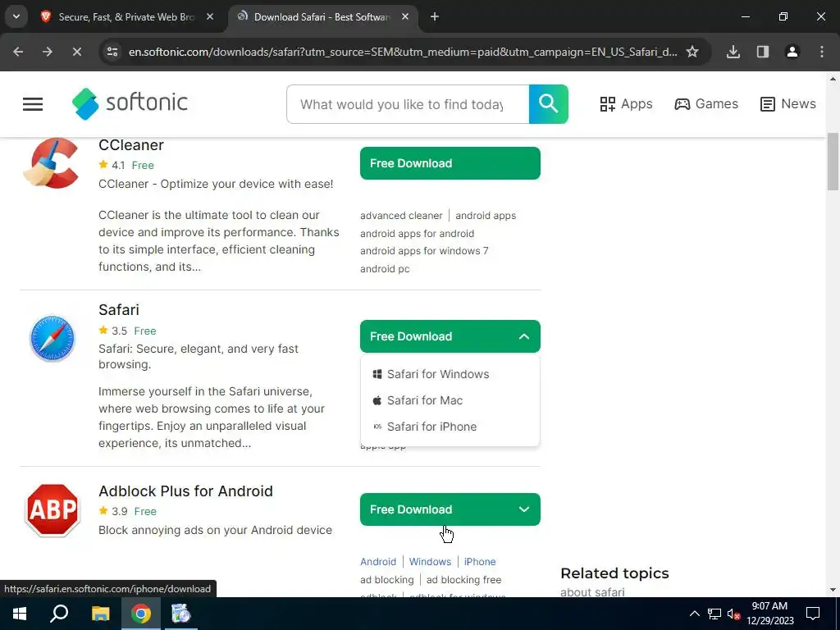Choose Safari for Mac
The height and width of the screenshot is (630, 840).
pos(418,400)
